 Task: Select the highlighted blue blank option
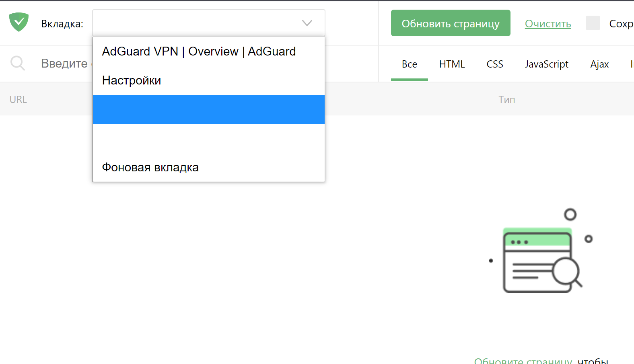(x=209, y=109)
